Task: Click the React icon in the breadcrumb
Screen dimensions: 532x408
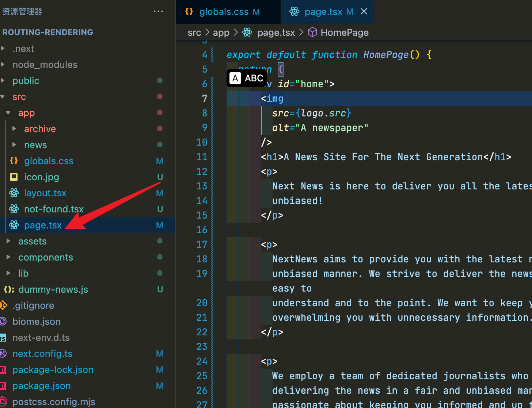Action: [x=247, y=32]
